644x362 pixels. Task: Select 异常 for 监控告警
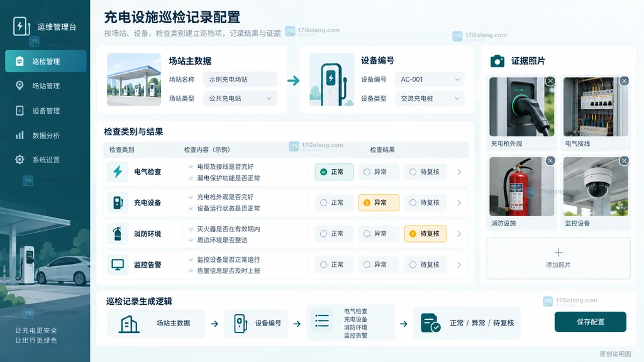[378, 265]
